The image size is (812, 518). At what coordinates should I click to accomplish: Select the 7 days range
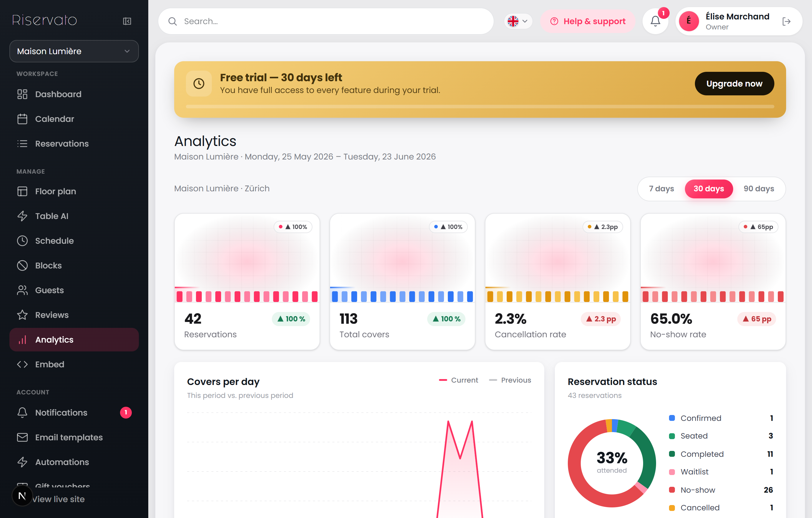point(661,189)
